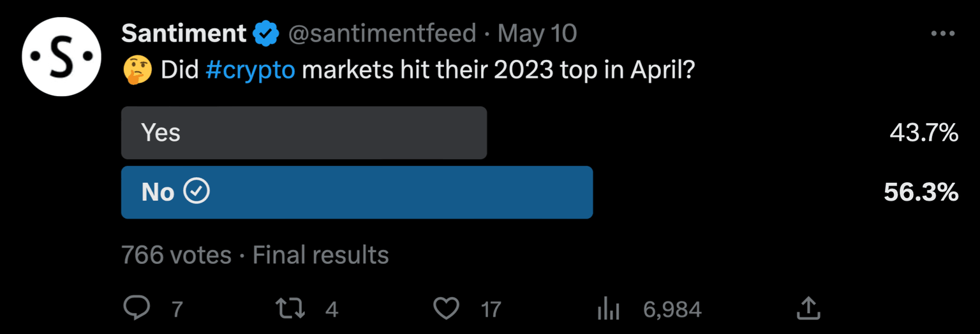Click the blue verified badge

tap(266, 34)
